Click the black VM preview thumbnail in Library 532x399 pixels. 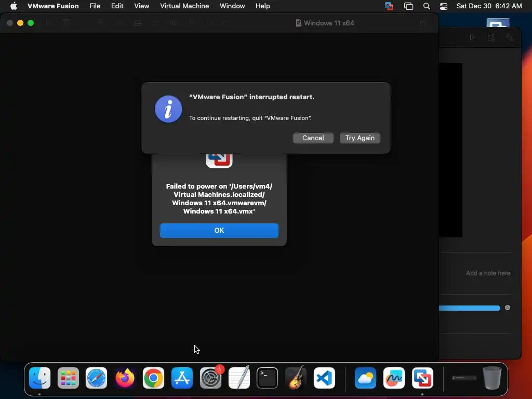450,150
